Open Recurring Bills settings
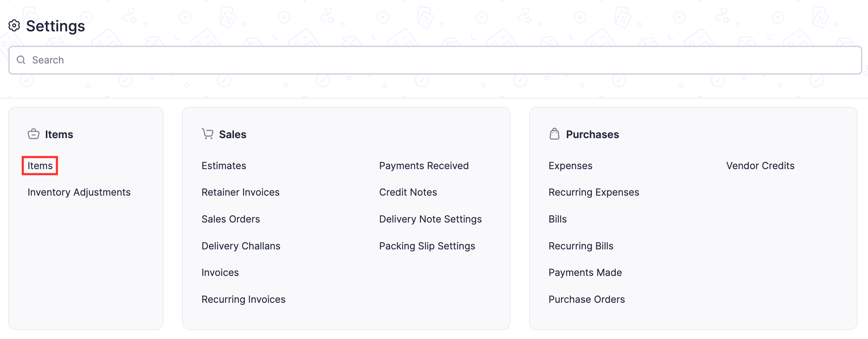The width and height of the screenshot is (868, 339). click(581, 246)
